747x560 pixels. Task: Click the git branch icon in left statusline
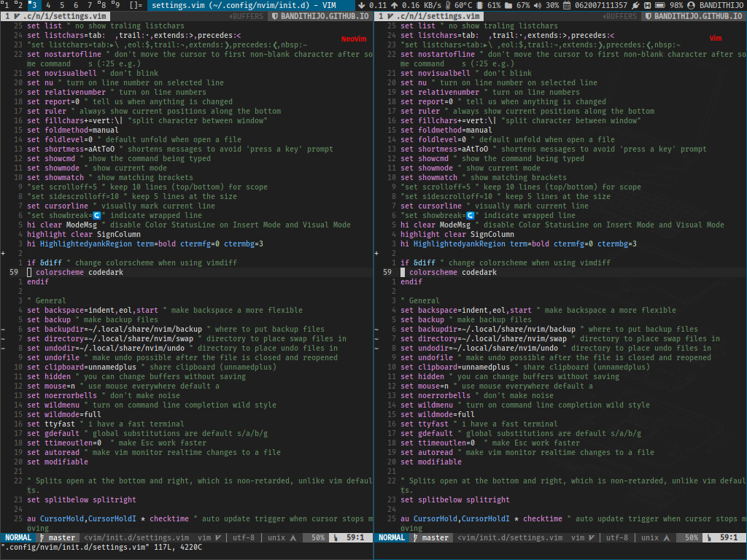[x=42, y=537]
